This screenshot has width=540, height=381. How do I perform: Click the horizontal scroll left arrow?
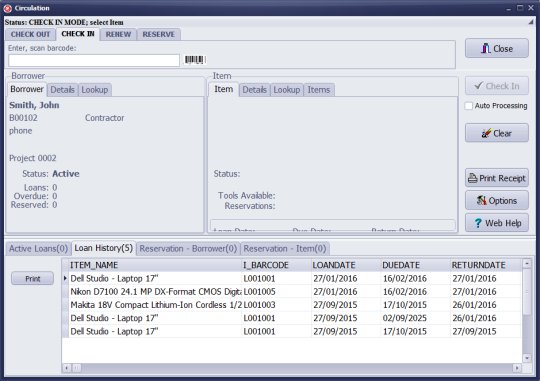tap(67, 368)
